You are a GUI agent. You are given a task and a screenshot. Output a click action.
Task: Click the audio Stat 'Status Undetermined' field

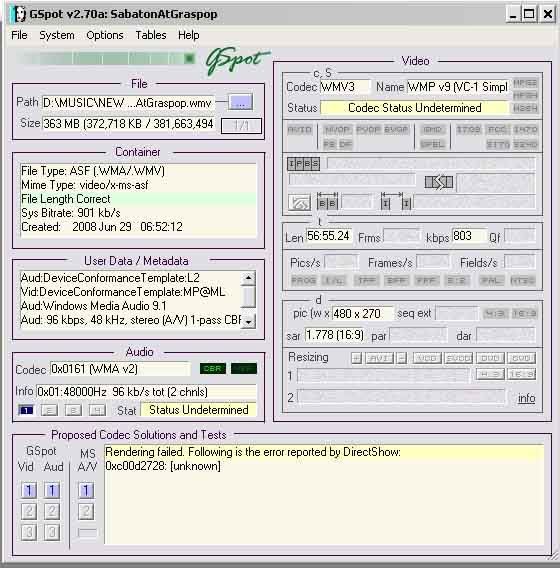tap(198, 410)
